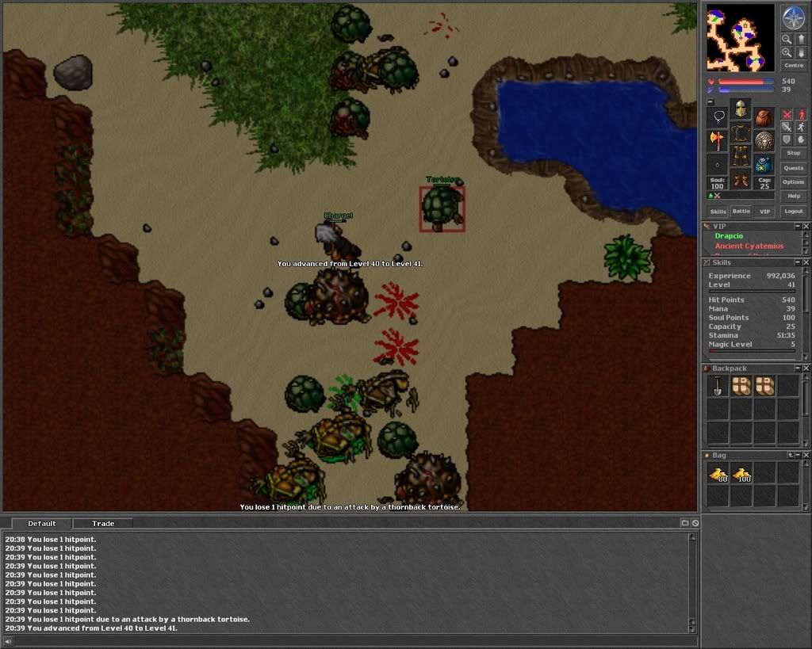This screenshot has height=649, width=812.
Task: Select the 100 gold coins stack
Action: [741, 473]
